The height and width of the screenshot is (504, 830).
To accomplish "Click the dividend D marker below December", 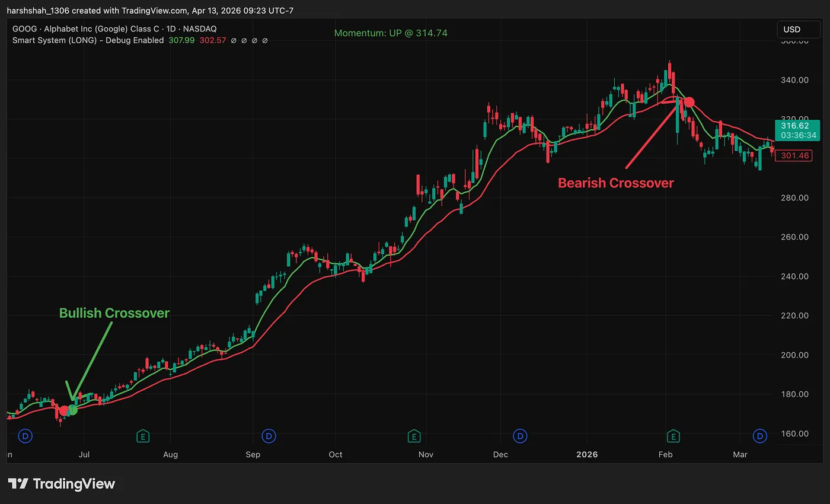I will click(x=520, y=436).
